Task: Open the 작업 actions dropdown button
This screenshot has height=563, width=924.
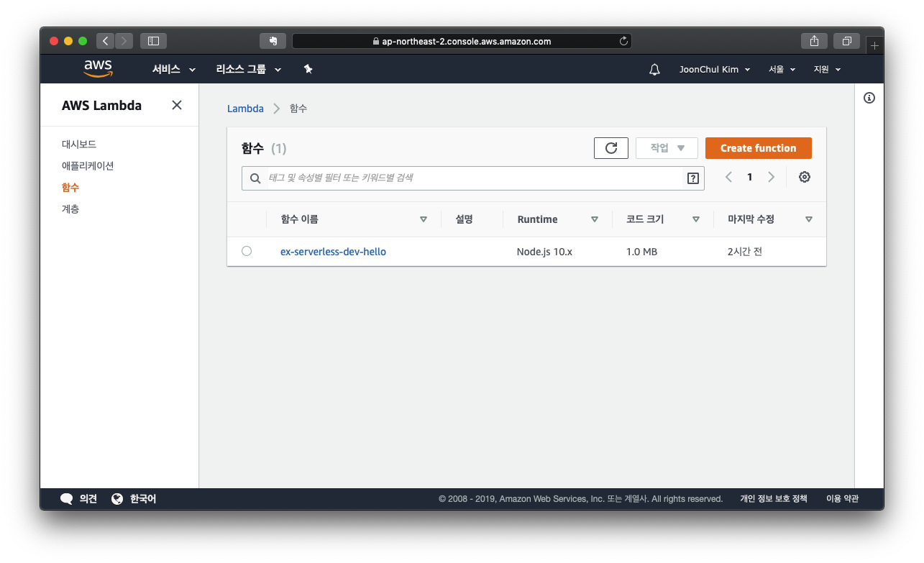Action: (x=667, y=148)
